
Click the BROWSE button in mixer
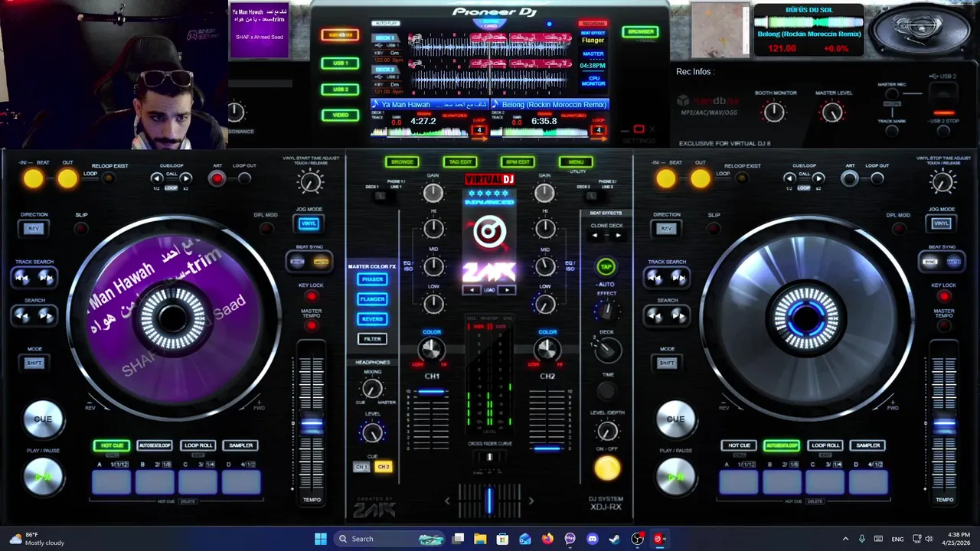point(402,161)
